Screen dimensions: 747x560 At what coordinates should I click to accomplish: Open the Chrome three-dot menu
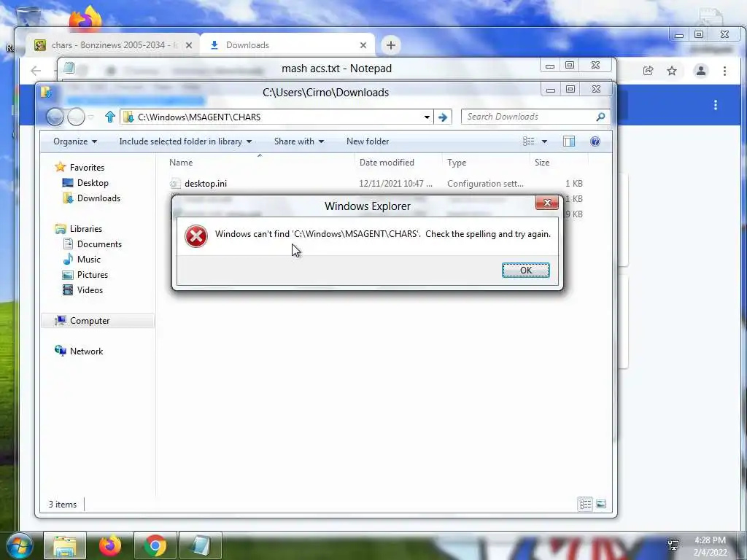(x=724, y=71)
